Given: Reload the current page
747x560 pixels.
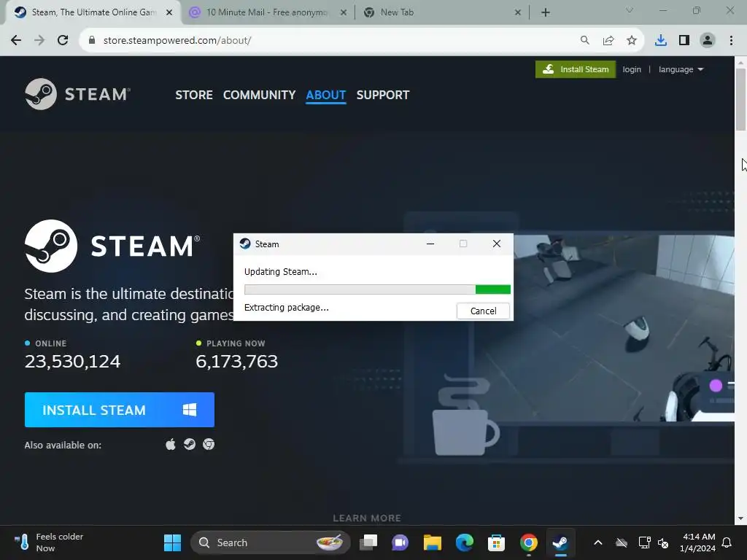Looking at the screenshot, I should [x=63, y=41].
